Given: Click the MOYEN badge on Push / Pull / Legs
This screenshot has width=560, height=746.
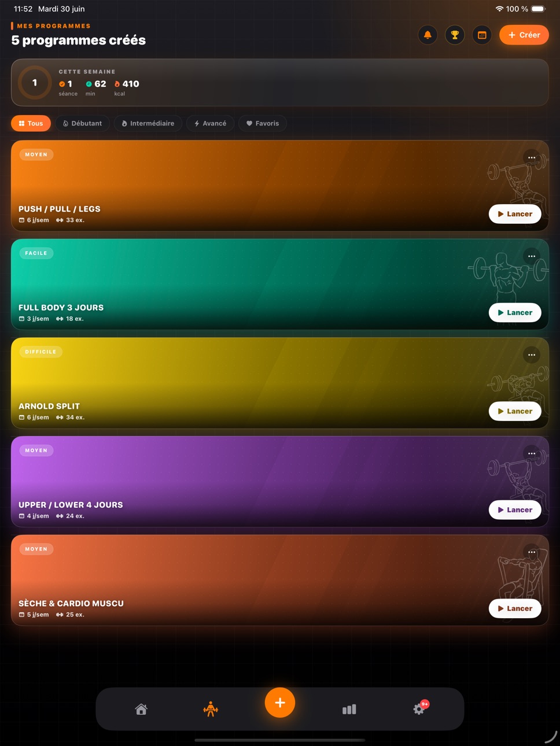Looking at the screenshot, I should pyautogui.click(x=36, y=154).
